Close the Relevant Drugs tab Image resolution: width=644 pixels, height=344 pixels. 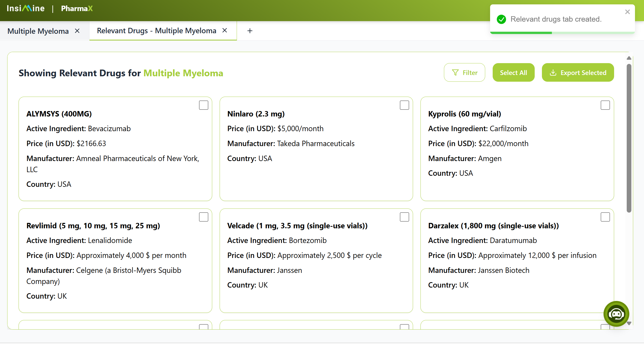point(225,30)
